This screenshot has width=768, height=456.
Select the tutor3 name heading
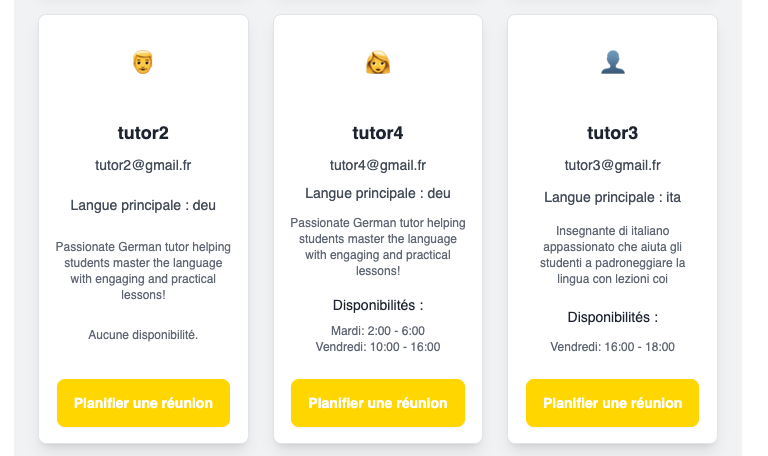(612, 133)
